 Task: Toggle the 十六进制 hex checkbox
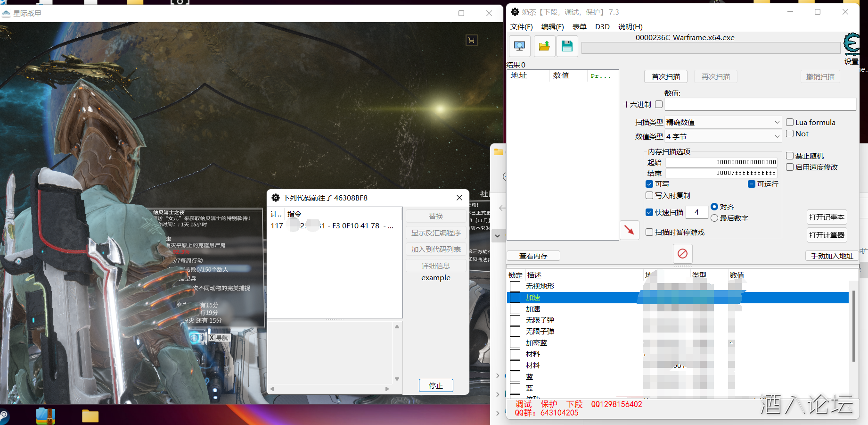pos(659,104)
